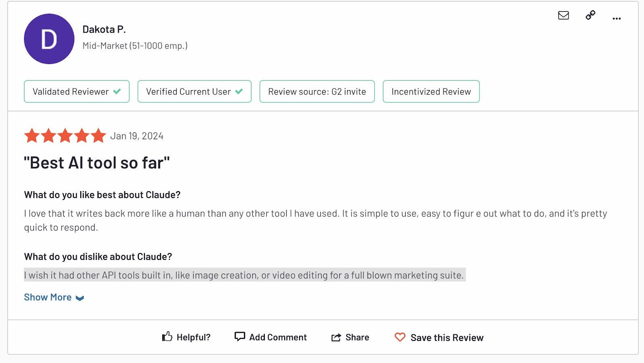Click Save this Review label
Viewport: 644px width, 363px height.
coord(447,338)
